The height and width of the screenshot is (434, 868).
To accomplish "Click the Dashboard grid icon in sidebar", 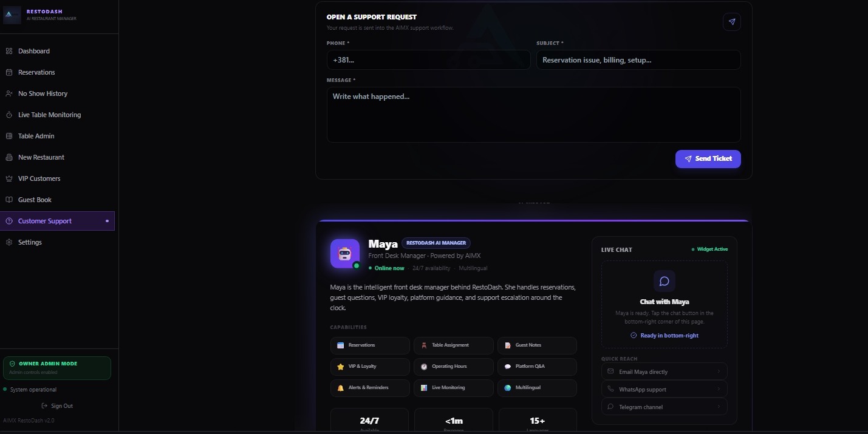I will pyautogui.click(x=9, y=51).
